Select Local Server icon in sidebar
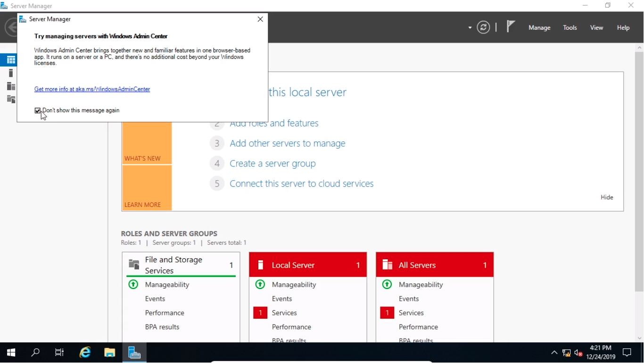 tap(11, 73)
